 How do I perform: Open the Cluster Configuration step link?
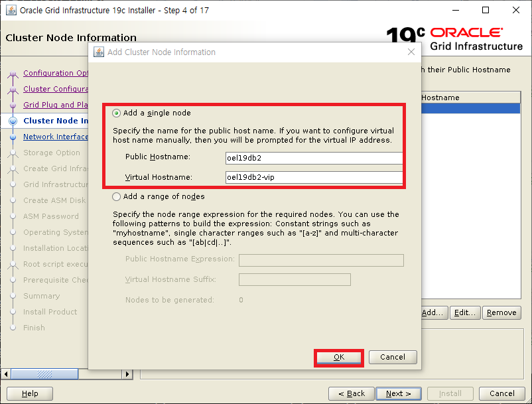point(55,89)
